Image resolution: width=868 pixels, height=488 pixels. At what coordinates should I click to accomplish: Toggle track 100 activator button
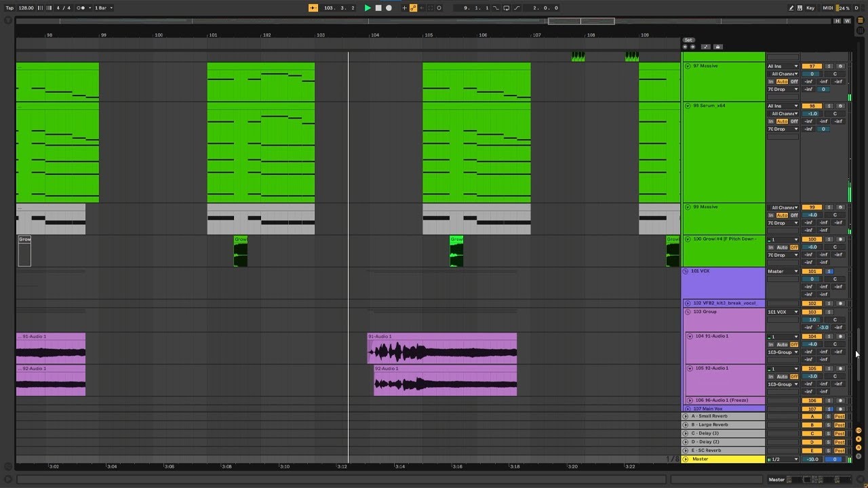812,239
